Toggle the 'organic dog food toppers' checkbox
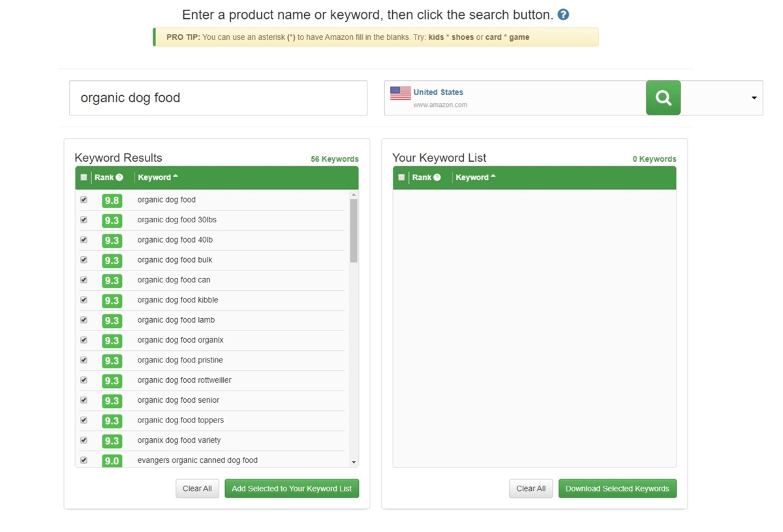783x532 pixels. click(84, 420)
